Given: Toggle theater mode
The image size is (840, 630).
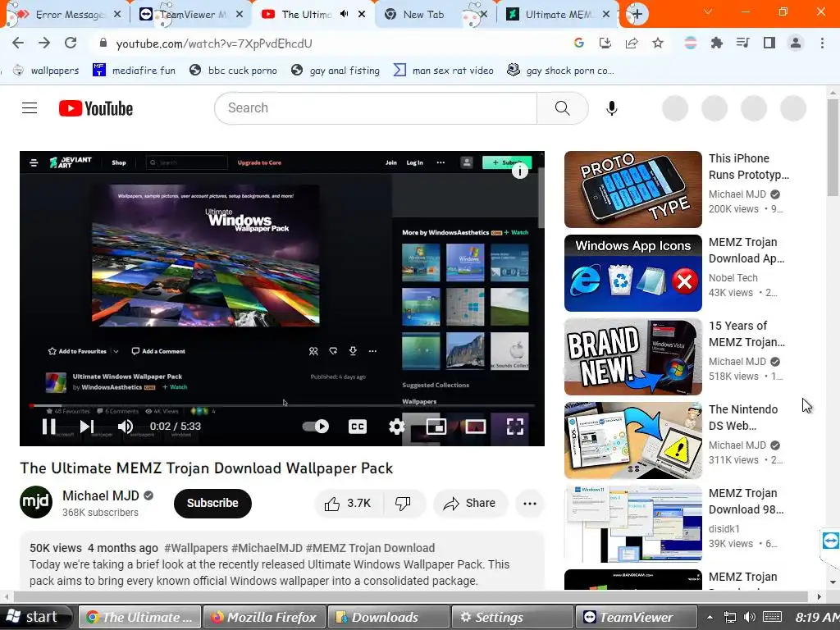Looking at the screenshot, I should pos(475,427).
